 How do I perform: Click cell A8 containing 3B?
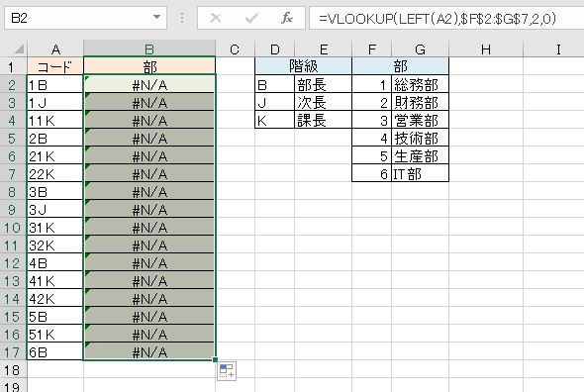click(x=55, y=192)
